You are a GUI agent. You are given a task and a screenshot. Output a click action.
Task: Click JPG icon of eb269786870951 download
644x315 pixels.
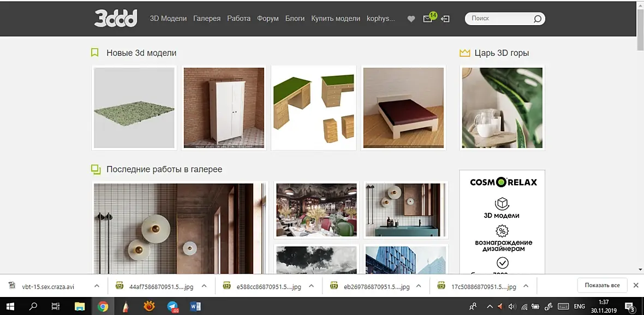click(x=334, y=286)
